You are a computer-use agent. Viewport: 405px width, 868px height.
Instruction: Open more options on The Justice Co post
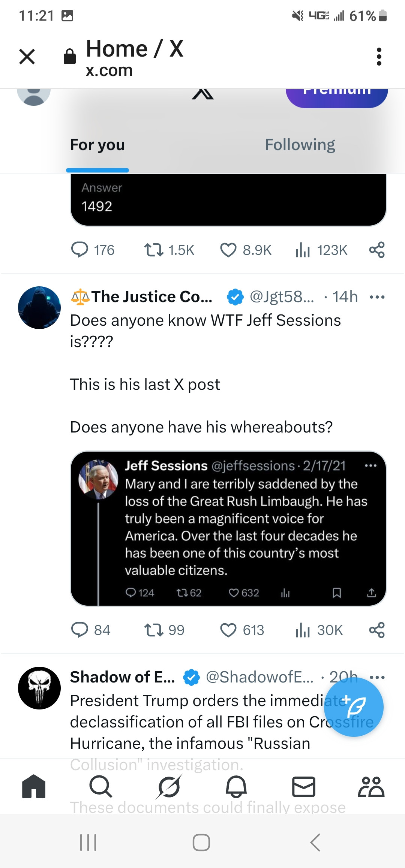(377, 297)
